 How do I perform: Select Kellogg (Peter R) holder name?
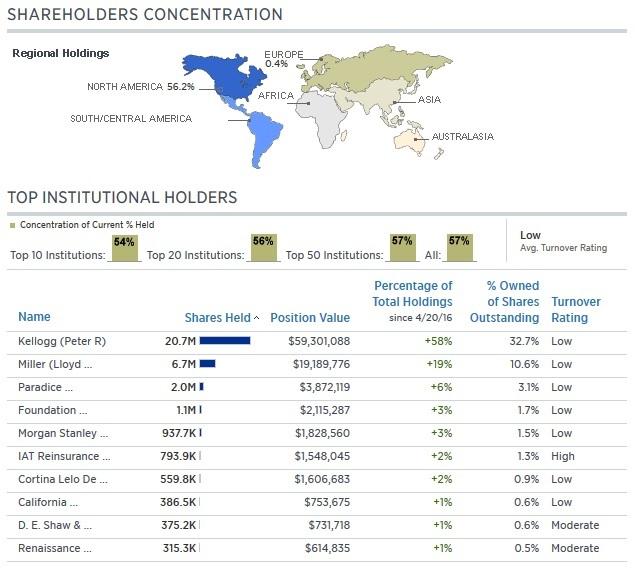[x=62, y=341]
